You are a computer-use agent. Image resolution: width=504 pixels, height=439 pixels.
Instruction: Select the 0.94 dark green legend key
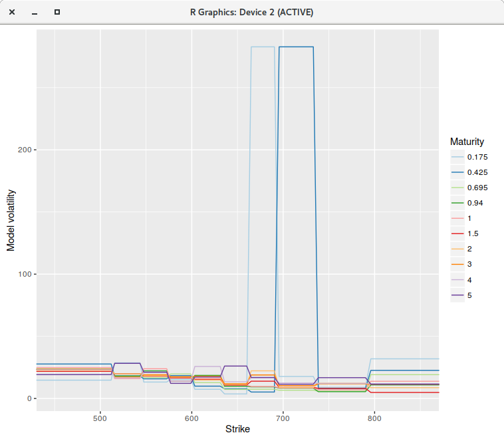(457, 203)
